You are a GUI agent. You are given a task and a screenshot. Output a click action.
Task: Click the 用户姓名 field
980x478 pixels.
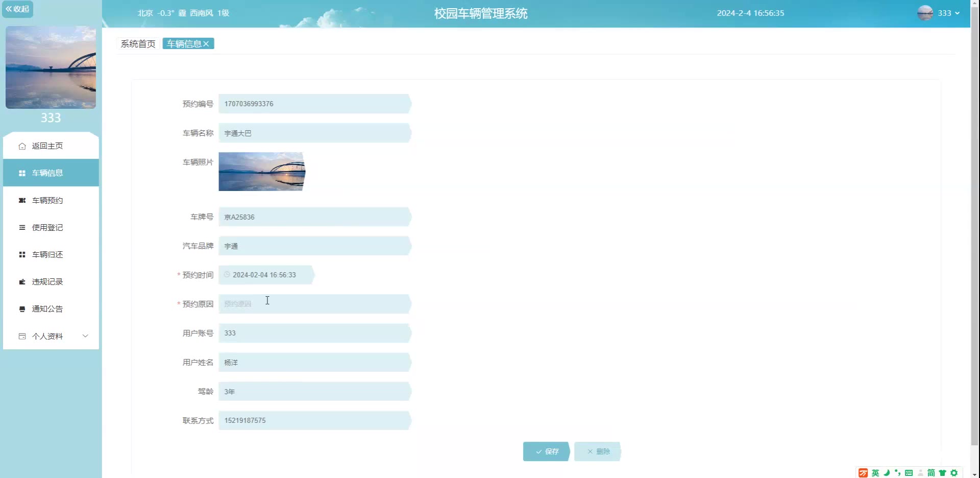315,362
